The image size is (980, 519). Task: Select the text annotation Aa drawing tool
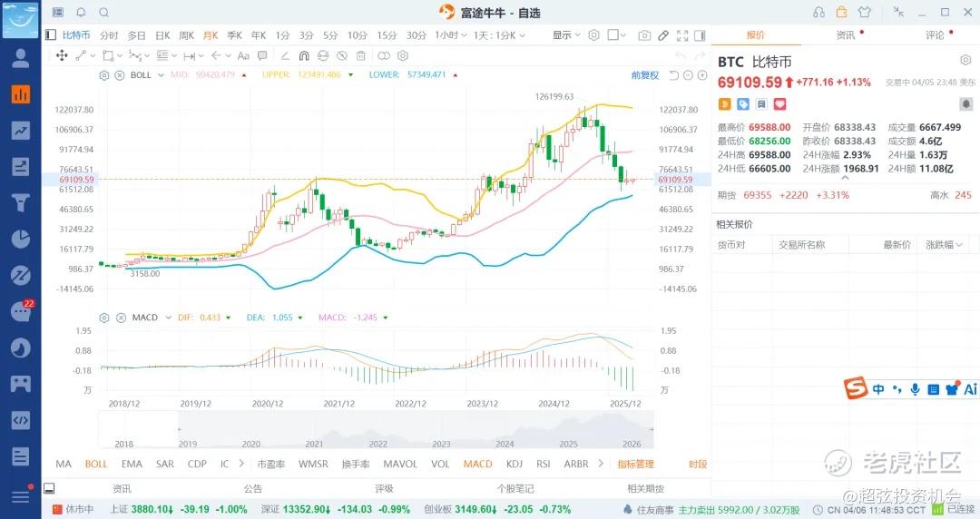tap(242, 55)
